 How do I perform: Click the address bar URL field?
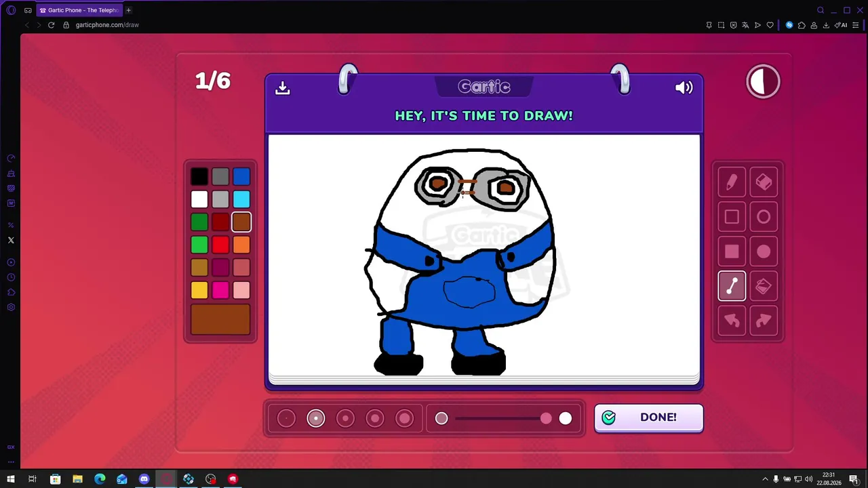click(380, 25)
